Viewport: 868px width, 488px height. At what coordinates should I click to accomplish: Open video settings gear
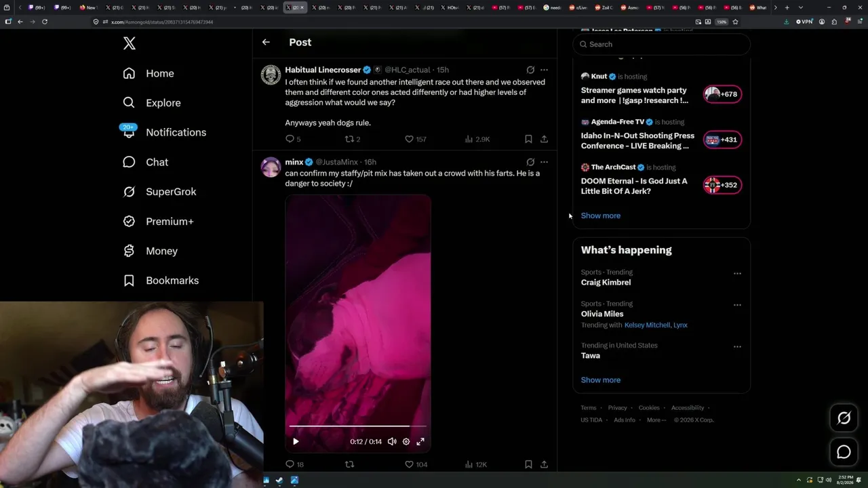point(406,441)
